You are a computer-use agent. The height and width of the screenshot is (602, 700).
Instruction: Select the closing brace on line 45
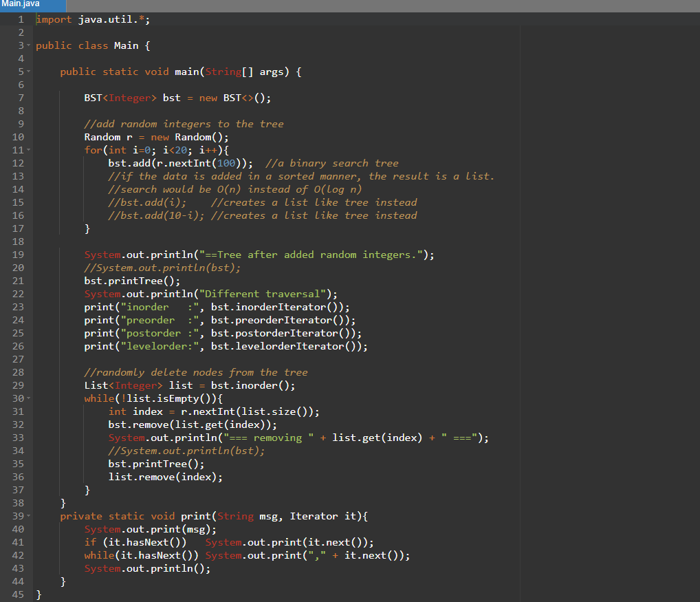coord(39,594)
